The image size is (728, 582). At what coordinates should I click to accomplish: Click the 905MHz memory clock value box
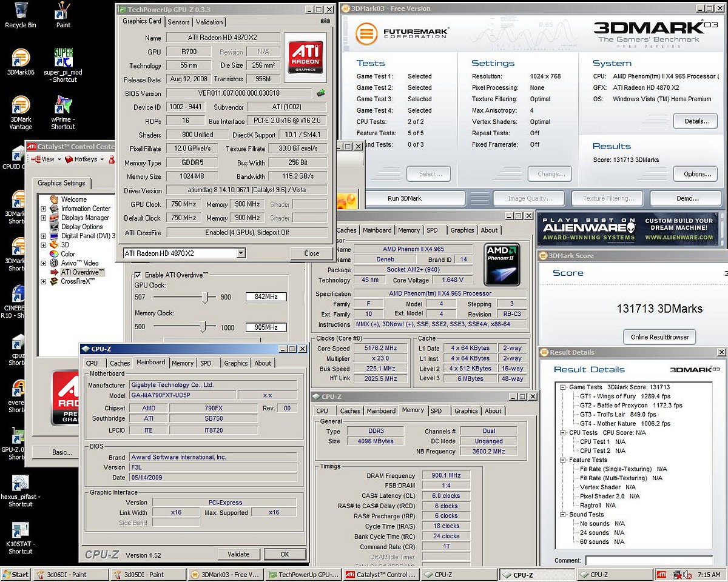[x=266, y=327]
